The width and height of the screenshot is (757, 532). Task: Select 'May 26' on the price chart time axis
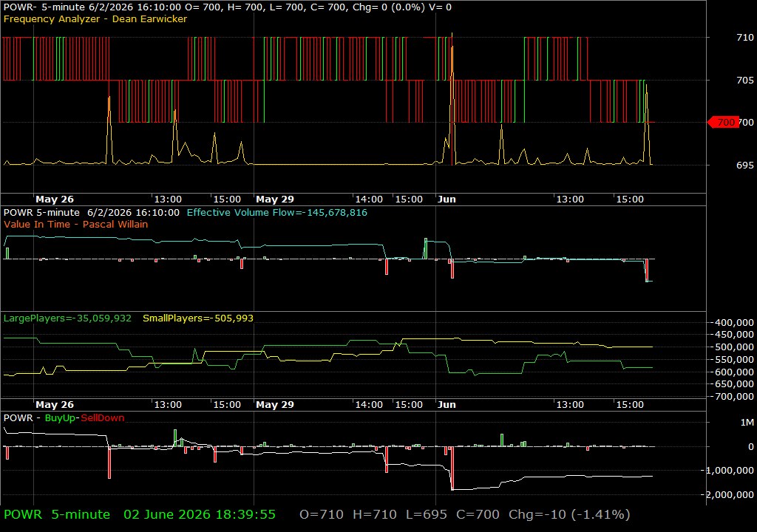point(55,199)
